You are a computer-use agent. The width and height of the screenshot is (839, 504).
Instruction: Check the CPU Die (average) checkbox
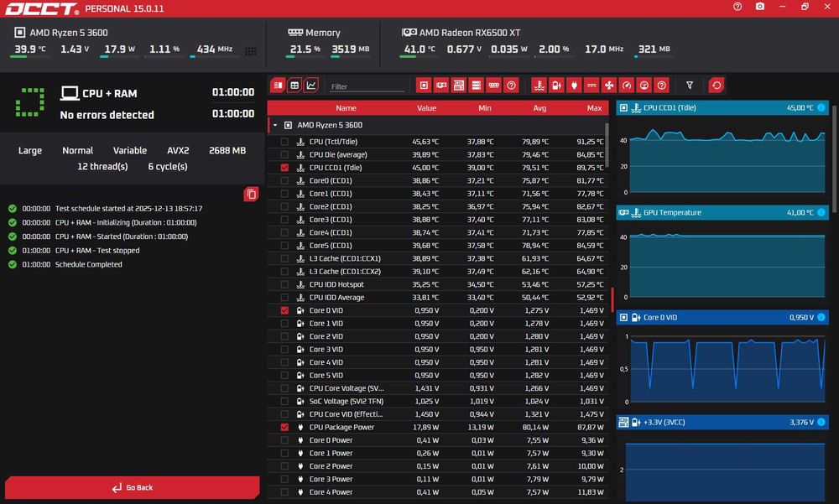(284, 154)
